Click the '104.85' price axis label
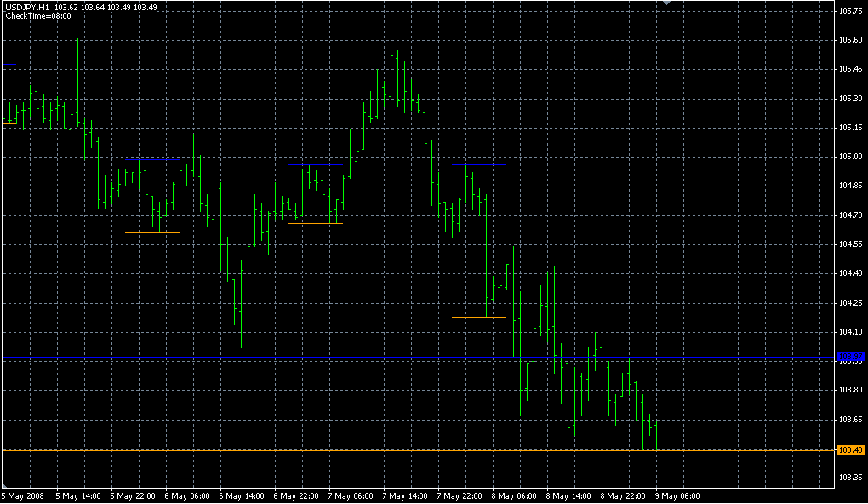Viewport: 868px width, 504px height. click(851, 186)
